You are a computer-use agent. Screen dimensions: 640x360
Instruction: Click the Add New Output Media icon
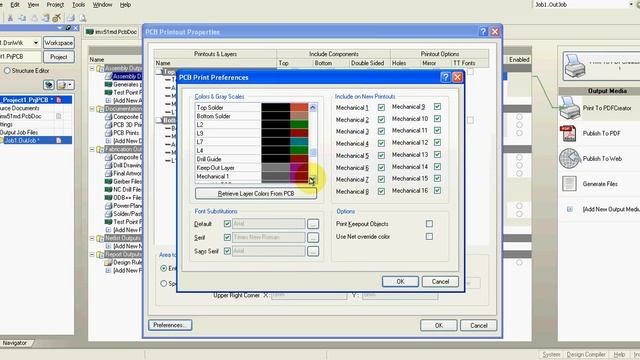coord(570,209)
